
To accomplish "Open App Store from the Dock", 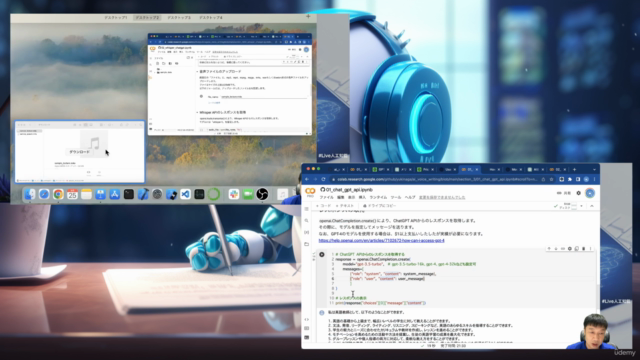I will pyautogui.click(x=115, y=194).
